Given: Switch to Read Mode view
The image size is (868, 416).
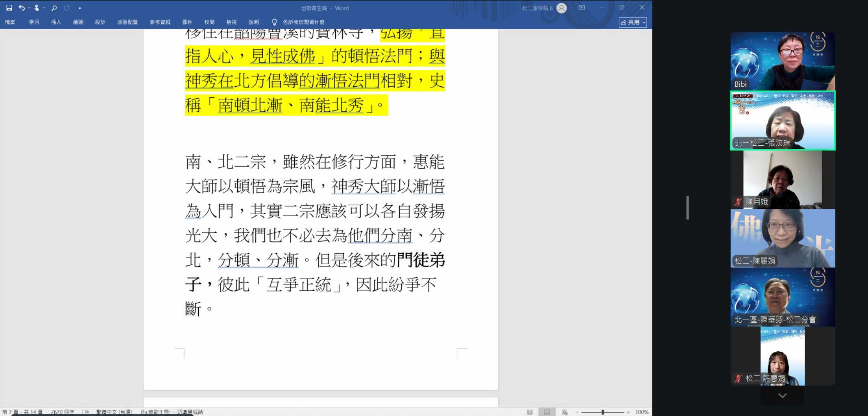Looking at the screenshot, I should [x=530, y=412].
